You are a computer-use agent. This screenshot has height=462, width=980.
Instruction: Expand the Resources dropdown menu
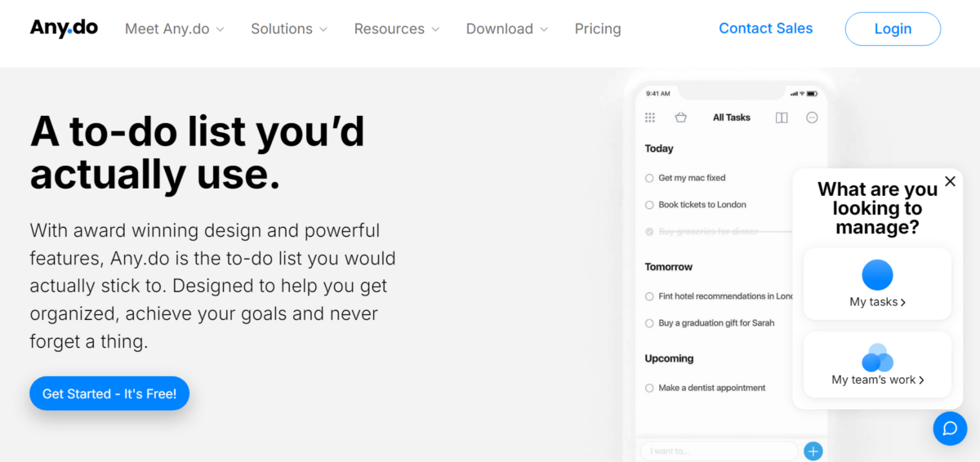click(x=397, y=29)
